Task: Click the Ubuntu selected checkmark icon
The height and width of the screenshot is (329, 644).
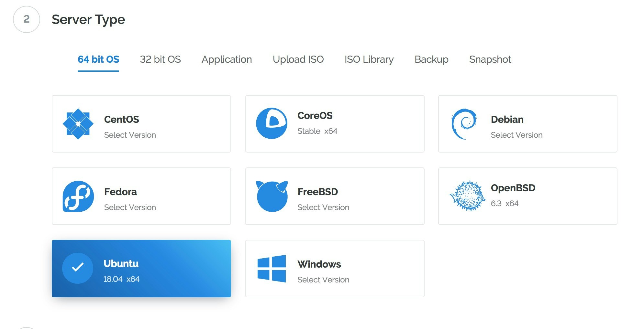Action: [x=78, y=268]
